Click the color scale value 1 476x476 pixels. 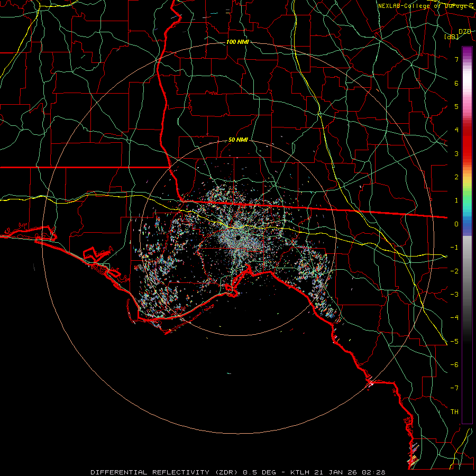pos(456,200)
